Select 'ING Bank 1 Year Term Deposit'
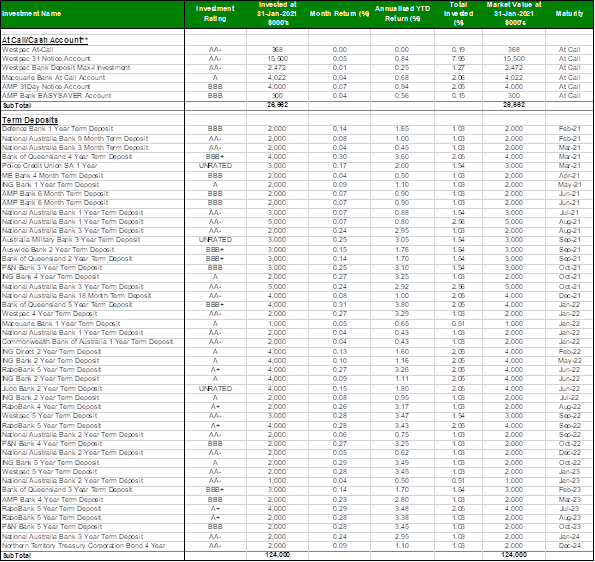This screenshot has height=562, width=595. pyautogui.click(x=50, y=185)
